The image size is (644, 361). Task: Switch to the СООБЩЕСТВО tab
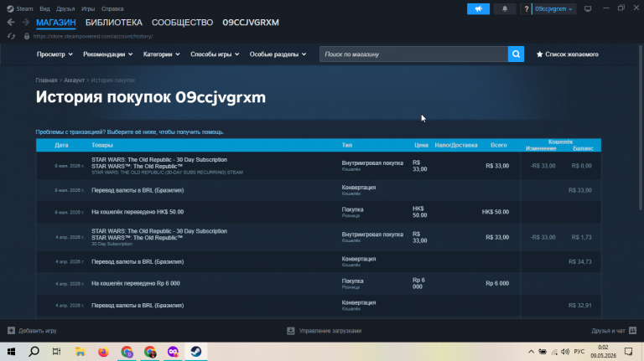click(x=182, y=23)
